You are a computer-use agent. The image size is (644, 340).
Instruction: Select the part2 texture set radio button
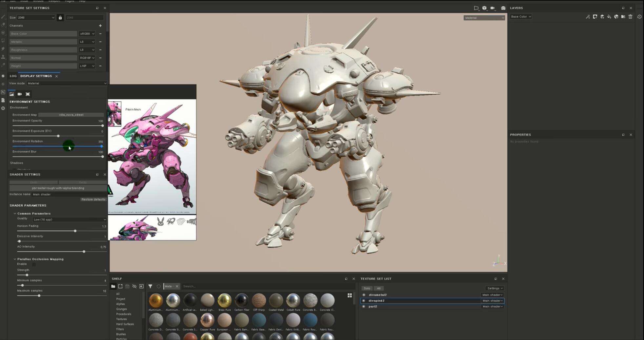[x=364, y=307]
